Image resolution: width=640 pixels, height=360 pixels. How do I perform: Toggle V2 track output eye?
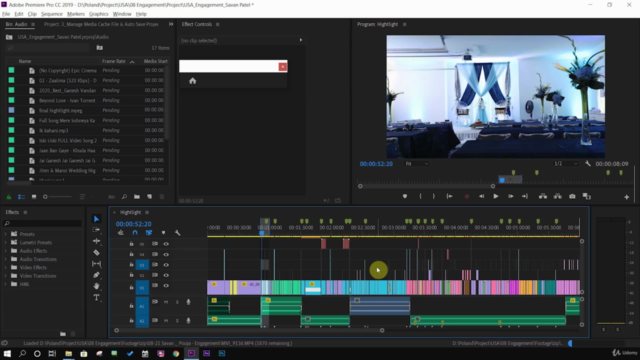166,275
